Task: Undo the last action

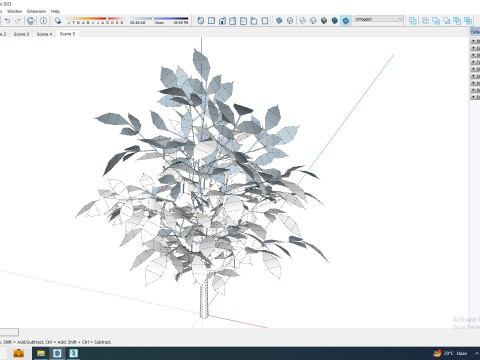Action: coord(7,21)
